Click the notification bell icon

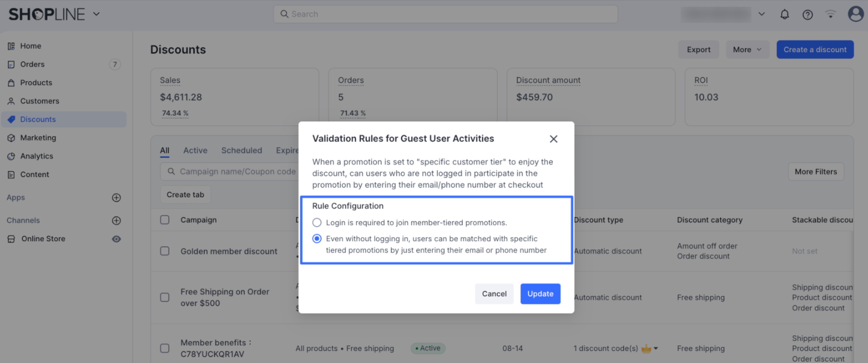785,14
